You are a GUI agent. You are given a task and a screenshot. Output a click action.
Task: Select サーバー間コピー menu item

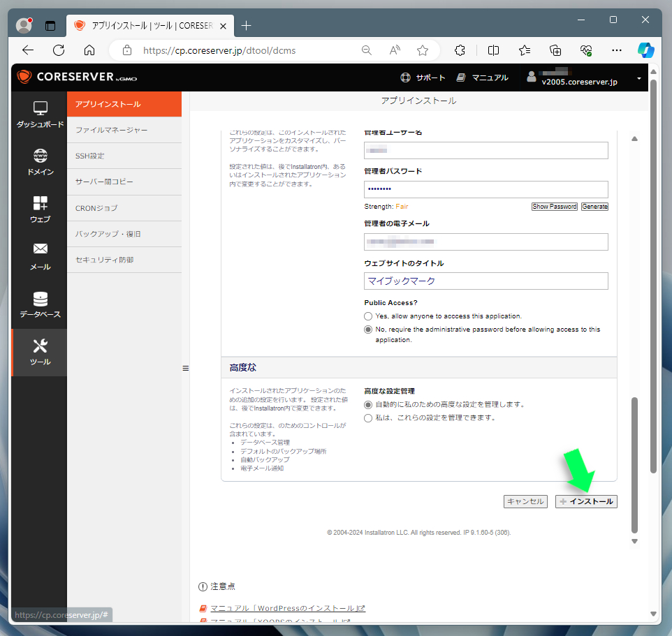(x=124, y=182)
